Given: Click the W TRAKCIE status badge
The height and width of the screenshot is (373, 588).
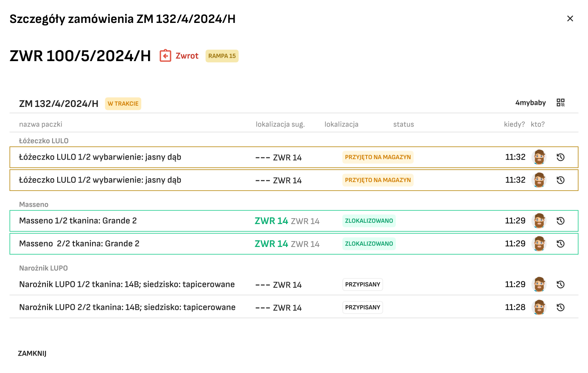Looking at the screenshot, I should [123, 104].
